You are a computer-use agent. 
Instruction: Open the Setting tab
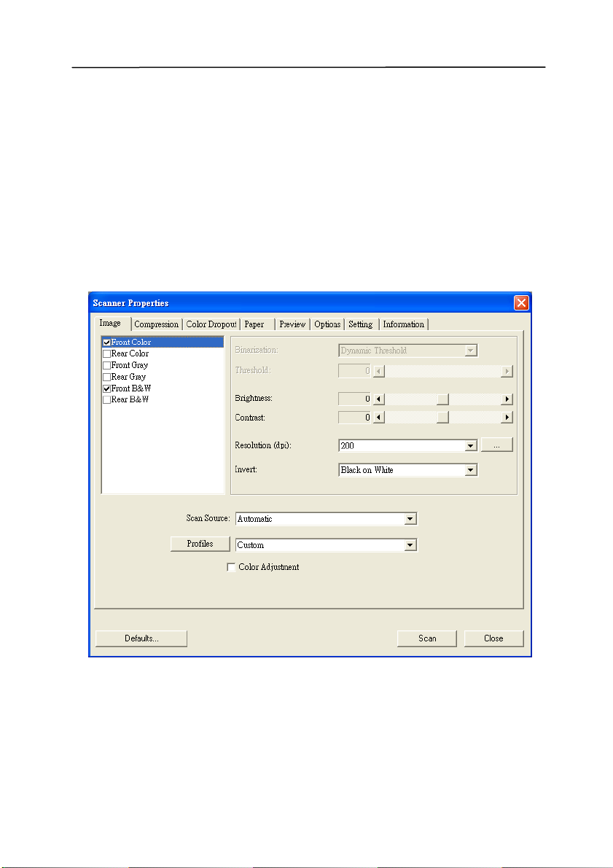tap(361, 324)
